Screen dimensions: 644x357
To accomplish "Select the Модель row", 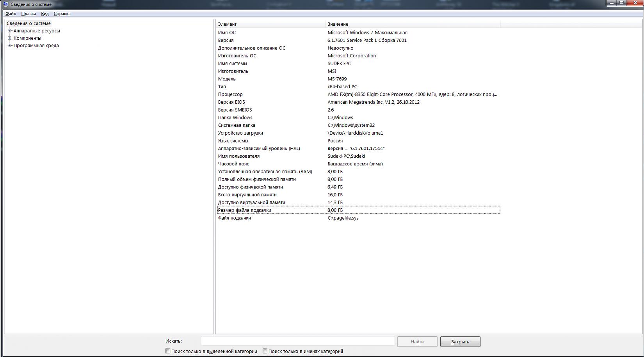I will [x=358, y=79].
